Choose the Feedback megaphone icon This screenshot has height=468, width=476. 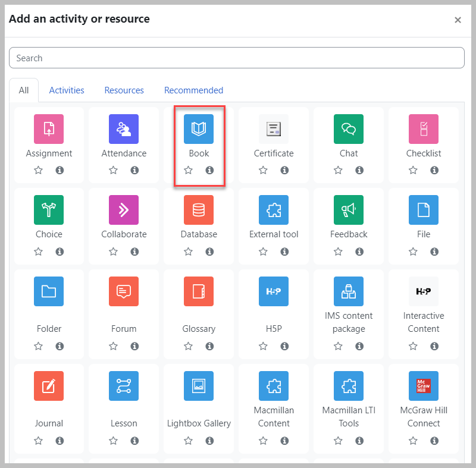349,210
